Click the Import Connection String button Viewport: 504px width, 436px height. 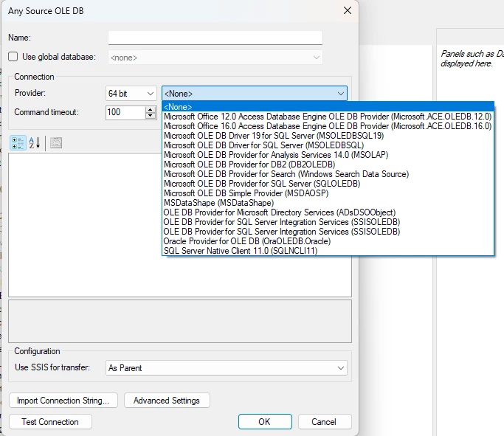63,401
